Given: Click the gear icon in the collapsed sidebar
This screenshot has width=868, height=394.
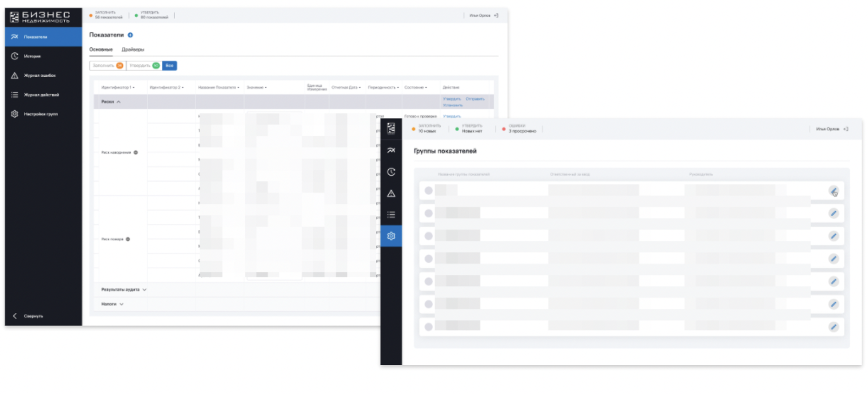Looking at the screenshot, I should pyautogui.click(x=391, y=236).
